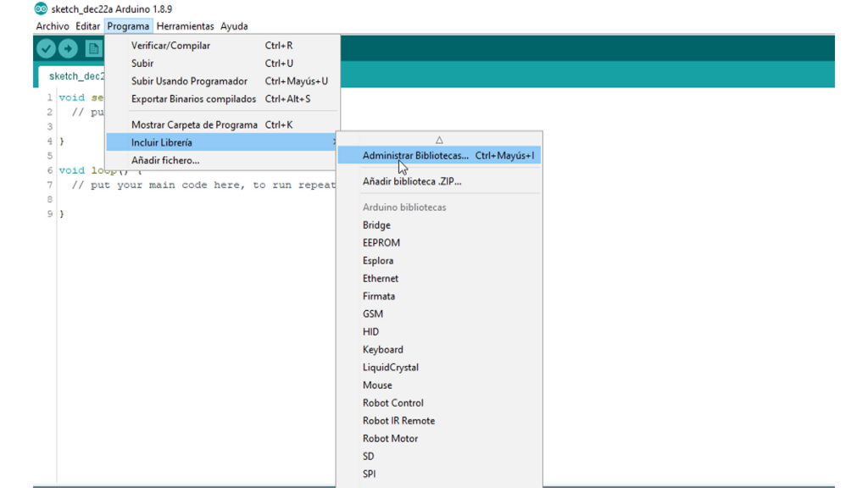Switch to the sketch_dec22a editor tab
Screen dimensions: 868x488
pos(75,76)
